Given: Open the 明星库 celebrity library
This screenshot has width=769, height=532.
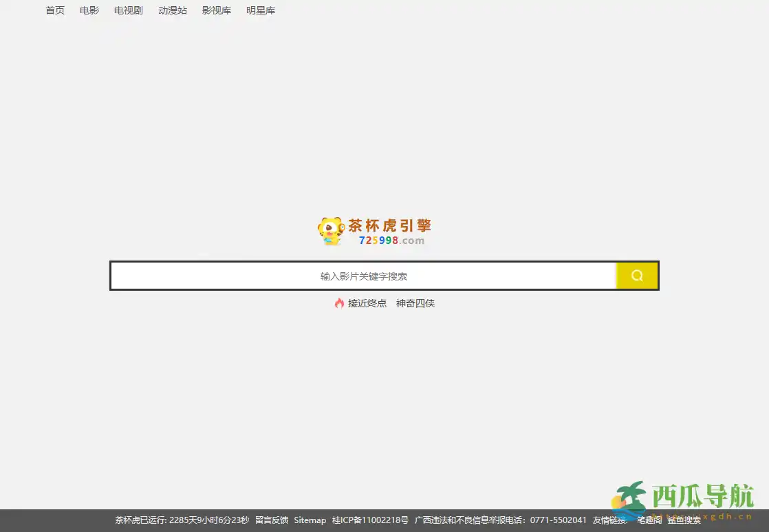Looking at the screenshot, I should point(261,10).
